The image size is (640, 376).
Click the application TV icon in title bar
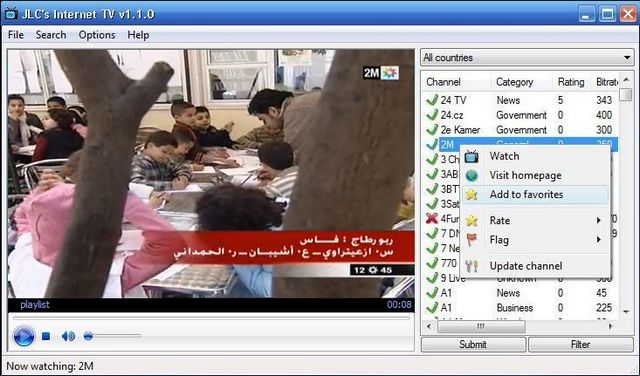11,14
